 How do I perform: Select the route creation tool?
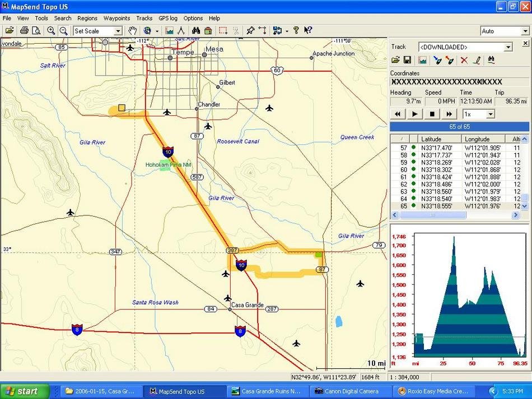[x=263, y=31]
